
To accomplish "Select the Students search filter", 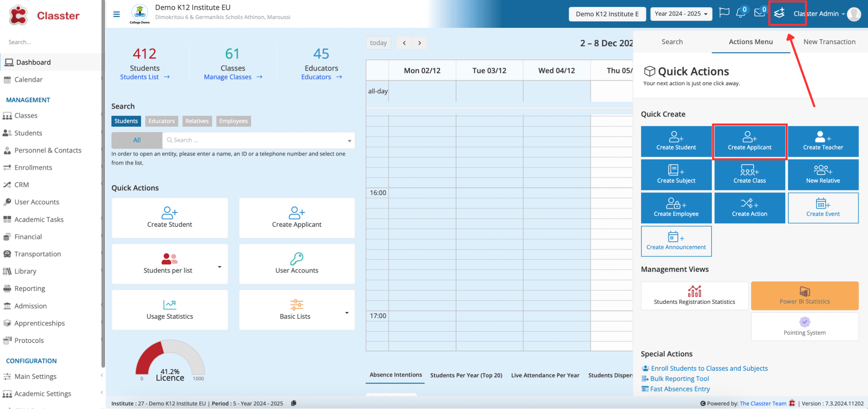I will point(126,121).
